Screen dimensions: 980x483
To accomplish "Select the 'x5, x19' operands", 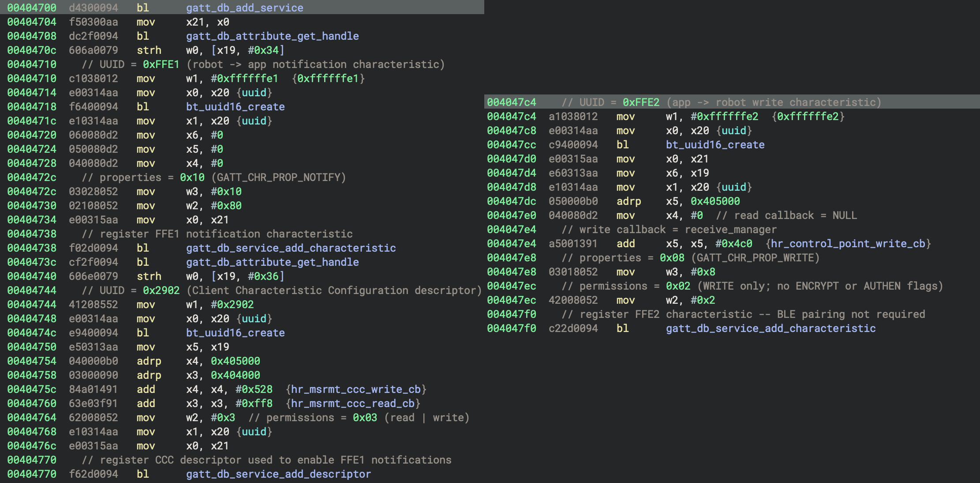I will pos(207,347).
